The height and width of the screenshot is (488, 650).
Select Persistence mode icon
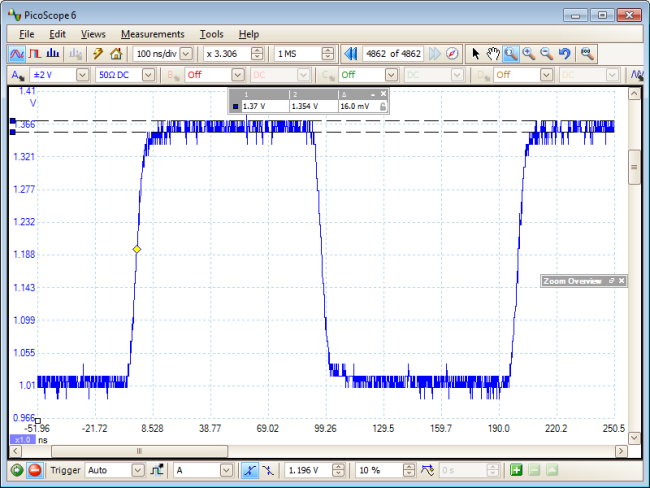tap(35, 53)
